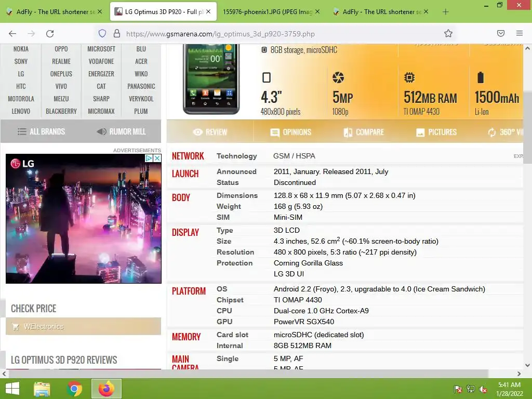The width and height of the screenshot is (532, 399).
Task: Close the LG advertisement with X icon
Action: [x=157, y=158]
